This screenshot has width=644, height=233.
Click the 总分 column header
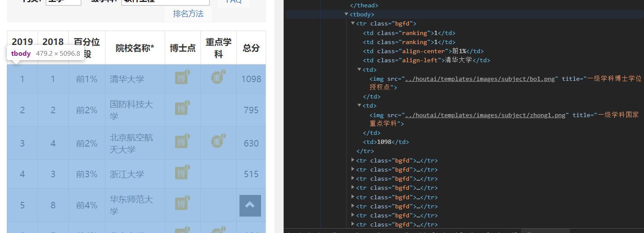coord(251,48)
